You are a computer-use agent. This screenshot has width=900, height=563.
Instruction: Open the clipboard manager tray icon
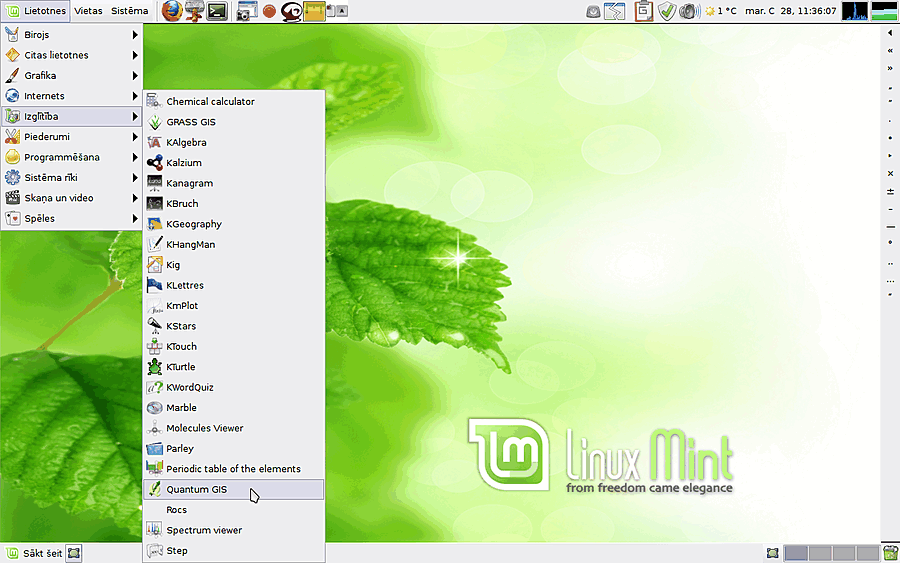coord(643,11)
